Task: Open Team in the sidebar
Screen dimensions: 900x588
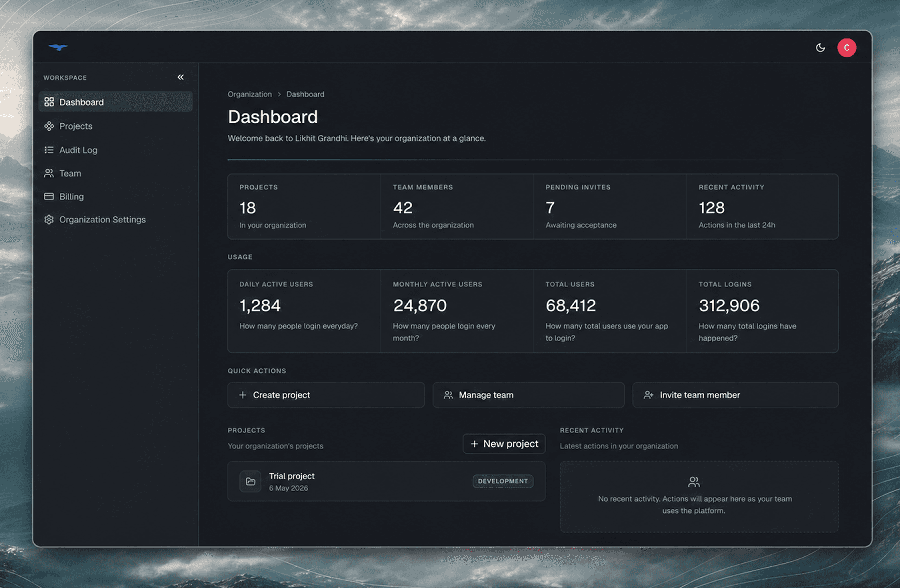Action: 115,173
